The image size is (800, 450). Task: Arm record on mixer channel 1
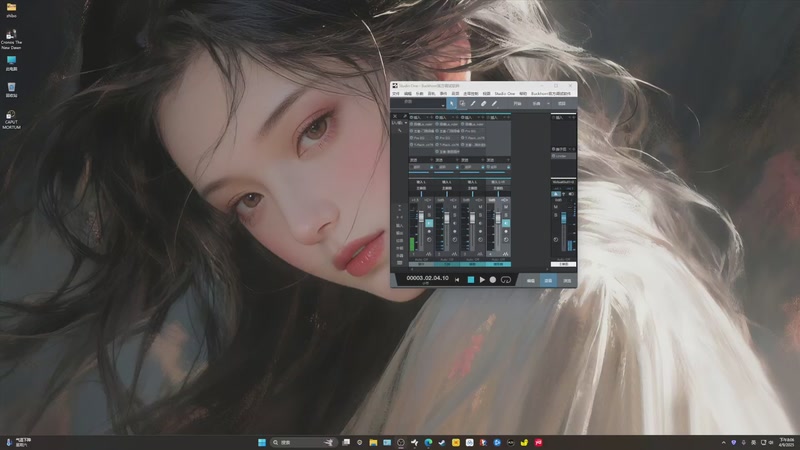(x=429, y=232)
